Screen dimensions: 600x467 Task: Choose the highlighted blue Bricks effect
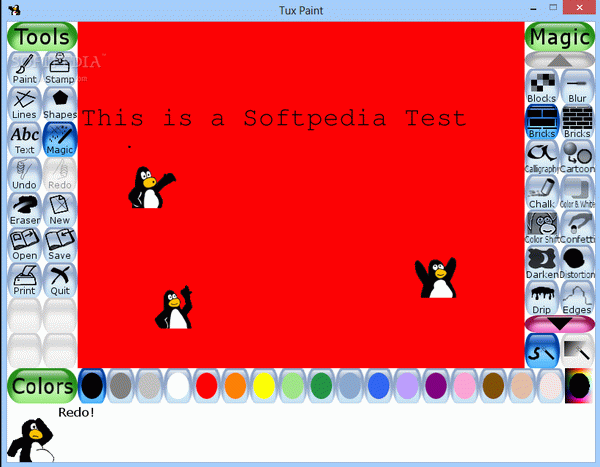pos(542,122)
